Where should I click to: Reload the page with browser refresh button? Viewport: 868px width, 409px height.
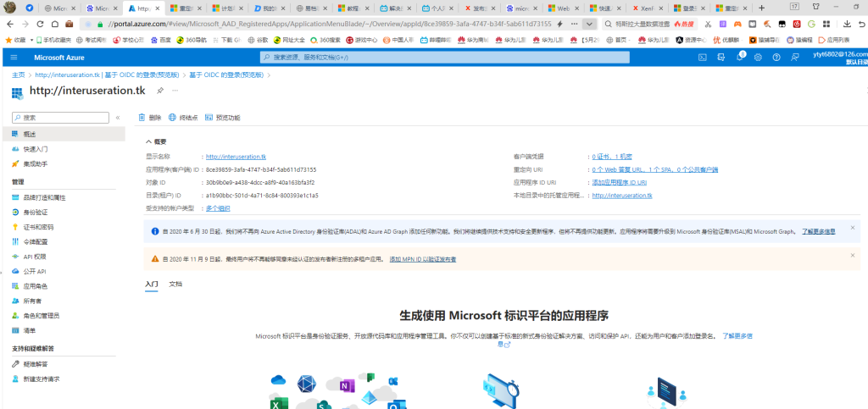point(40,25)
